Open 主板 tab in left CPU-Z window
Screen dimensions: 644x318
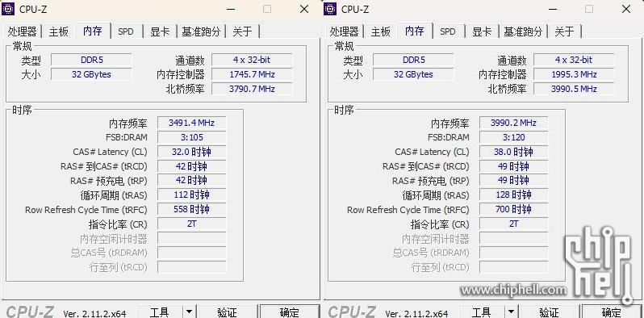pos(58,31)
